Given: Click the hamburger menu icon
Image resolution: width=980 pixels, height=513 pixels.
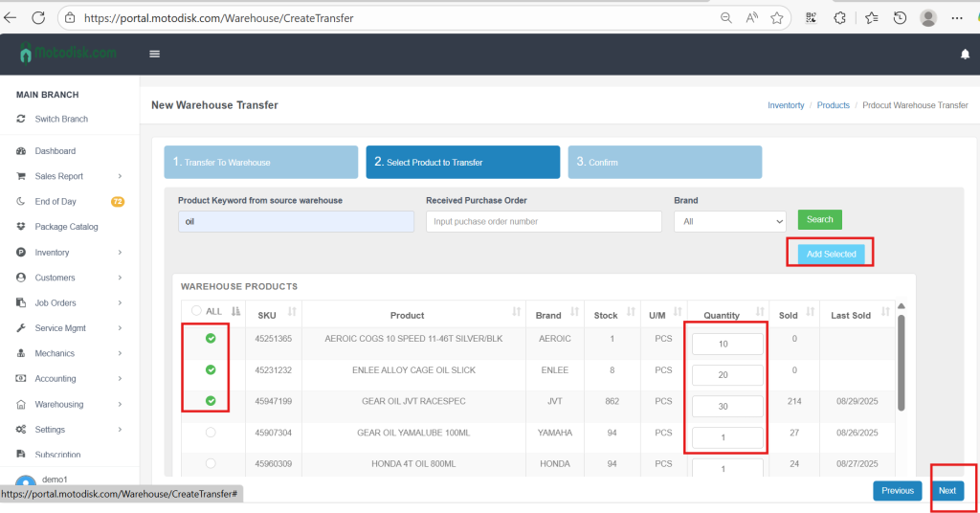Looking at the screenshot, I should [154, 54].
